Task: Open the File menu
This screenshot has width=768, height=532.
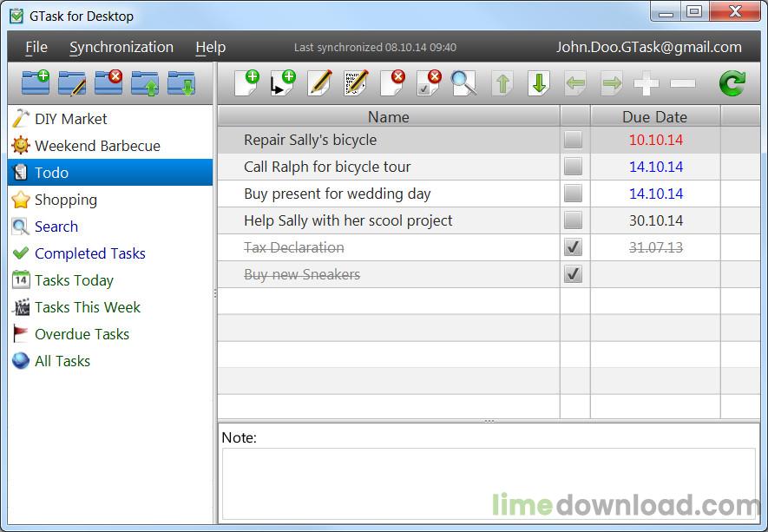Action: click(36, 47)
